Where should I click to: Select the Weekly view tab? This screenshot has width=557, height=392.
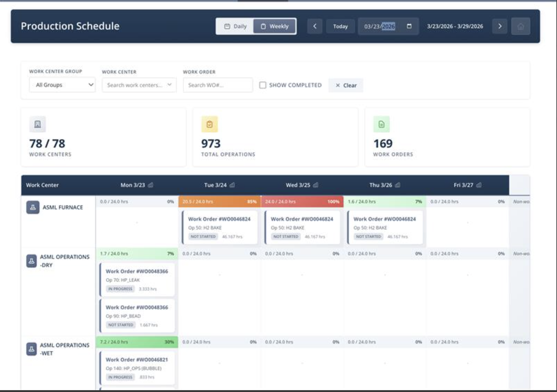(274, 26)
